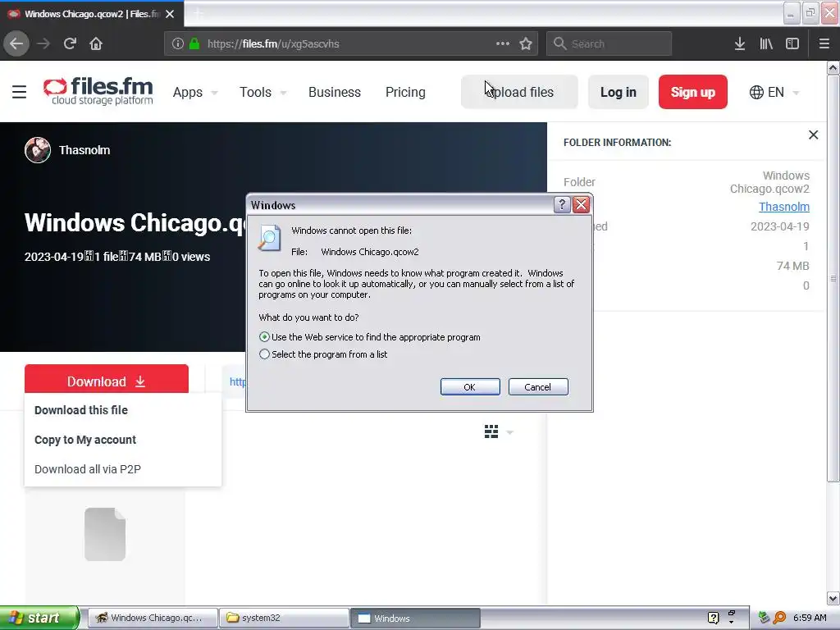Click OK in the Windows dialog
The image size is (840, 630).
tap(470, 387)
